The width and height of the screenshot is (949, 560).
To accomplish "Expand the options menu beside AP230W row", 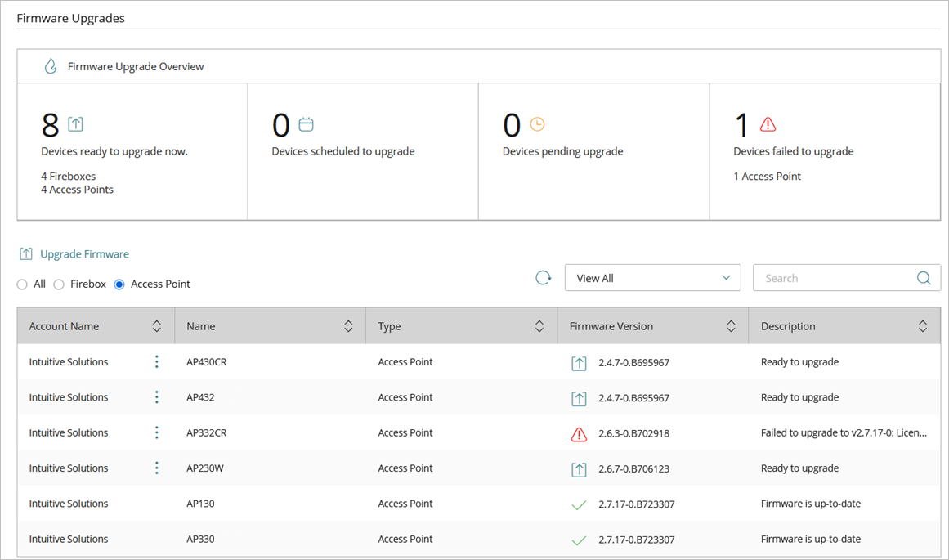I will [156, 468].
